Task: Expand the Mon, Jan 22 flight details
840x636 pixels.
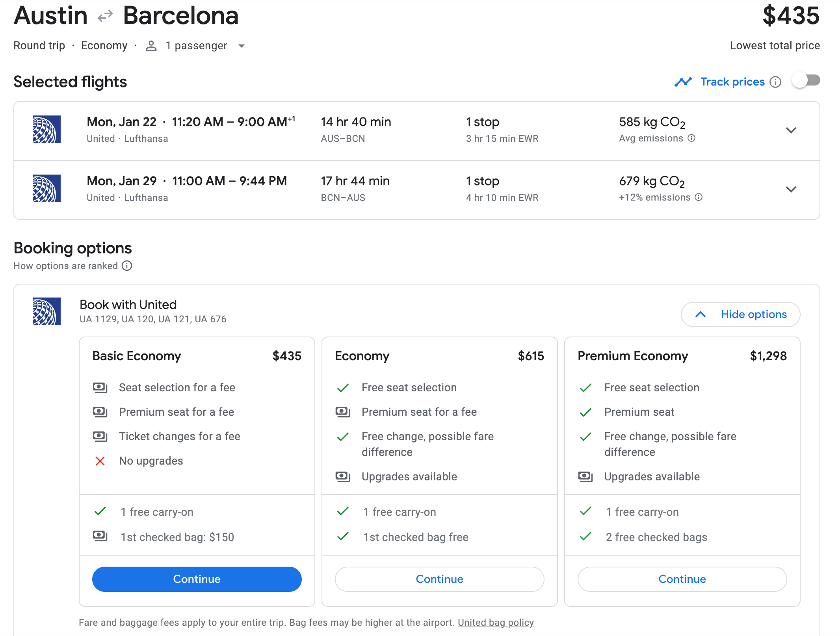Action: coord(791,130)
